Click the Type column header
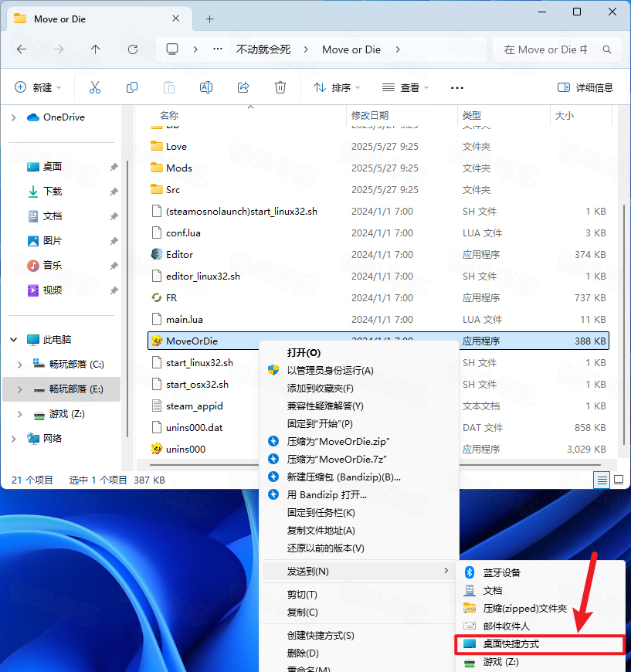This screenshot has height=672, width=631. click(472, 115)
